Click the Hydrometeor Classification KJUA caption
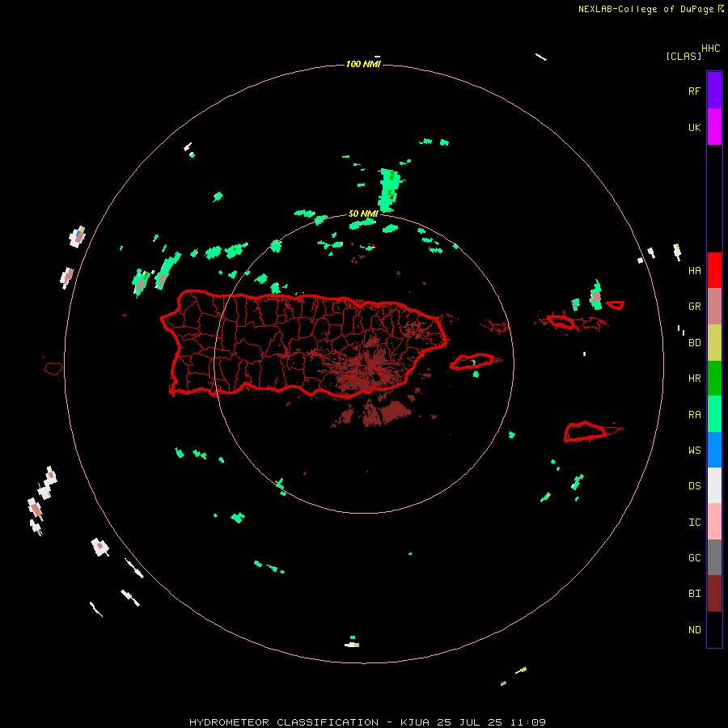The image size is (728, 728). [367, 722]
